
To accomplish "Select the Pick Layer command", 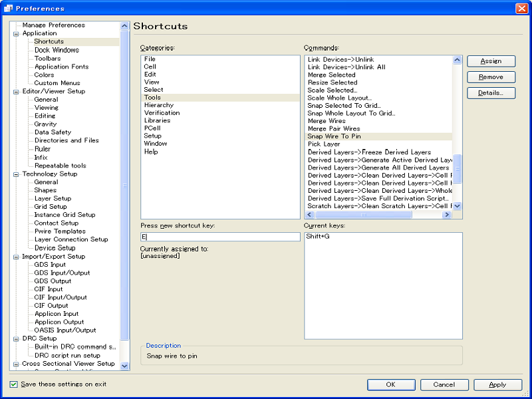I will pos(324,144).
